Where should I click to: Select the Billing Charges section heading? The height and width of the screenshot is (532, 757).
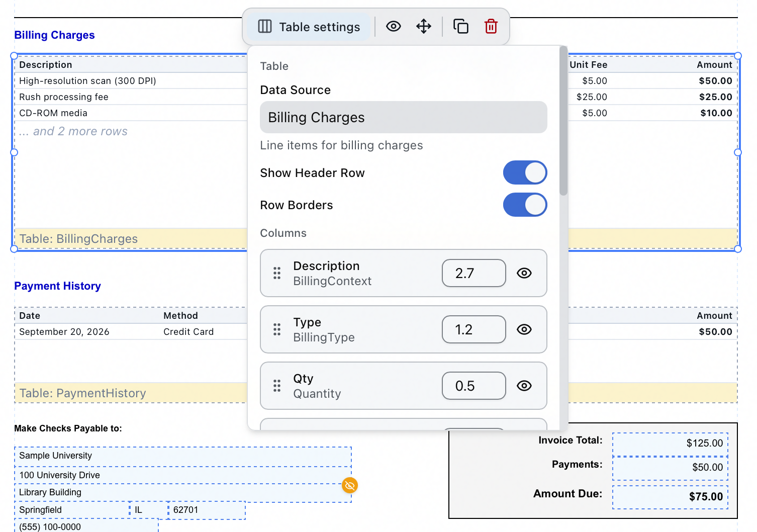pos(54,35)
